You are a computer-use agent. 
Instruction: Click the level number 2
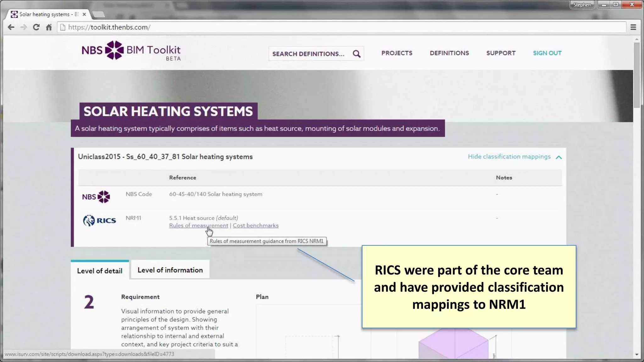click(x=89, y=302)
